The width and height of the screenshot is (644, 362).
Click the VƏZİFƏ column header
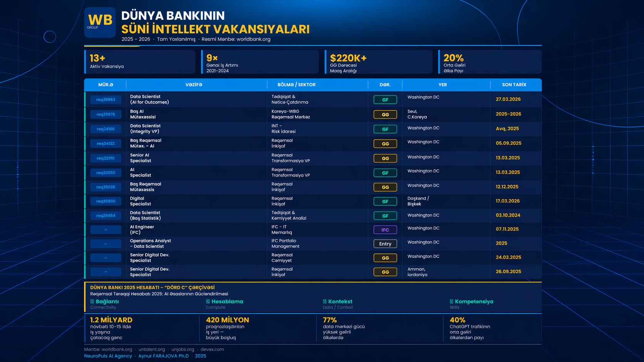click(x=194, y=85)
